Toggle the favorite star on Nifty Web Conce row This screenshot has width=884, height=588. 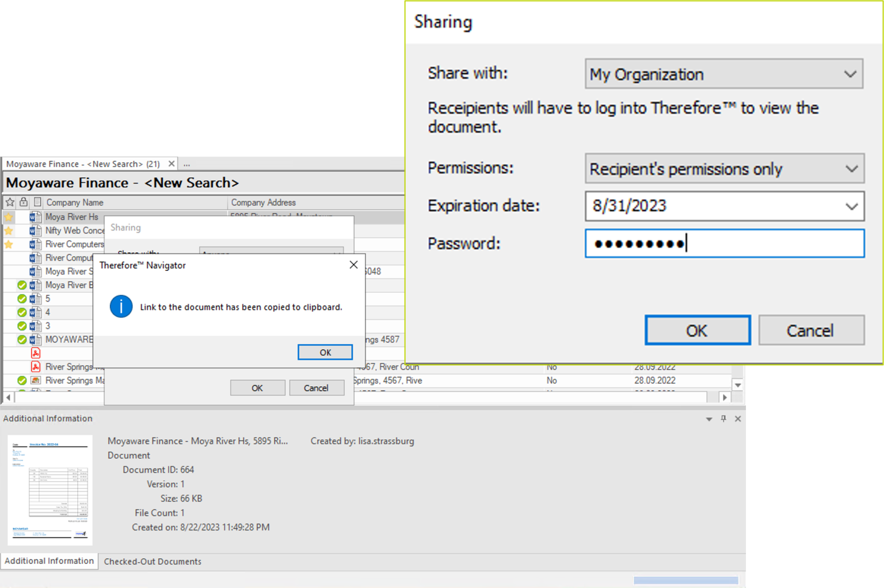tap(9, 231)
